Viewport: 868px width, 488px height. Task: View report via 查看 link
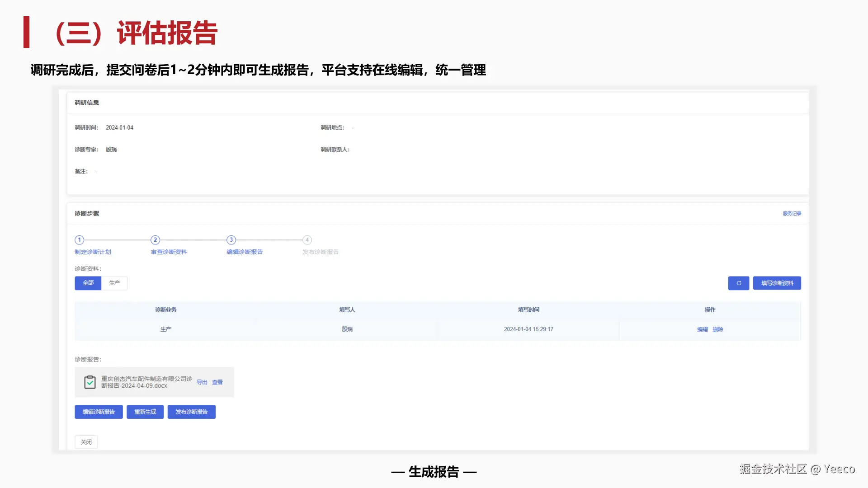pos(217,382)
